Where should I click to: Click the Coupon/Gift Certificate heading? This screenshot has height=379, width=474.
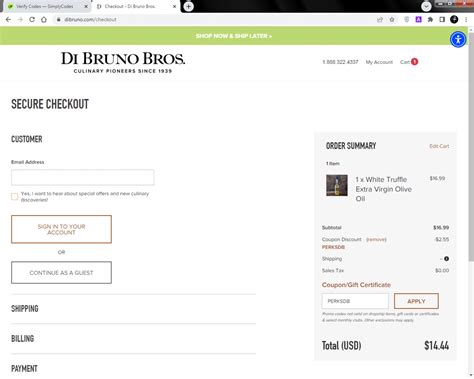point(356,285)
